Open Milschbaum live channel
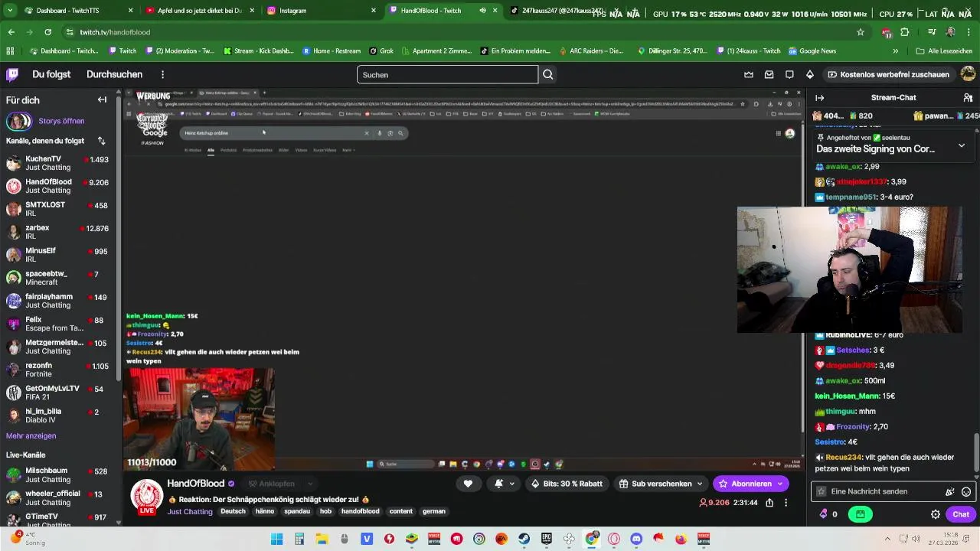The height and width of the screenshot is (551, 980). tap(57, 474)
